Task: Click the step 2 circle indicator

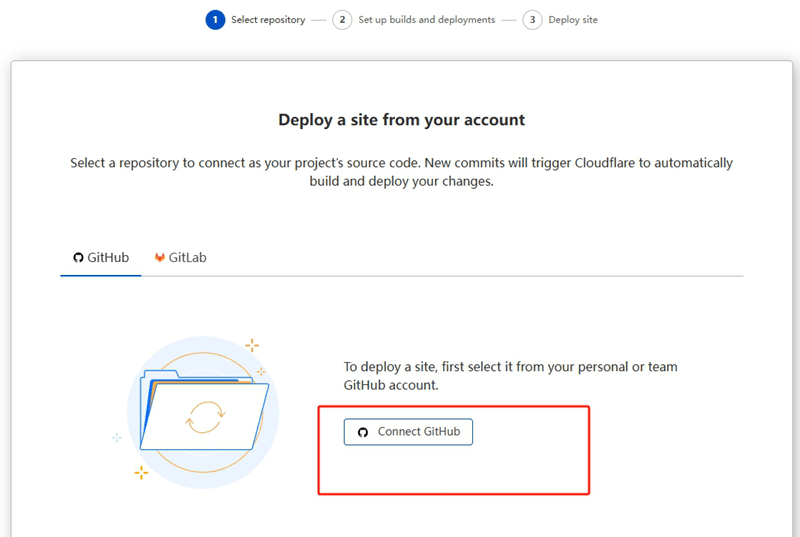Action: (x=342, y=20)
